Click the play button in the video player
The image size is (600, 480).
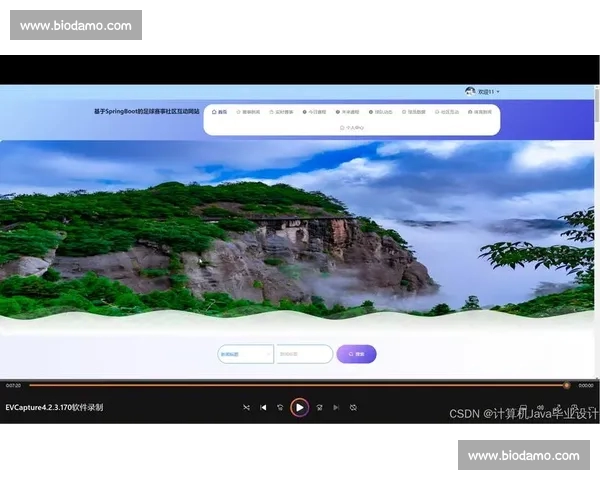299,407
